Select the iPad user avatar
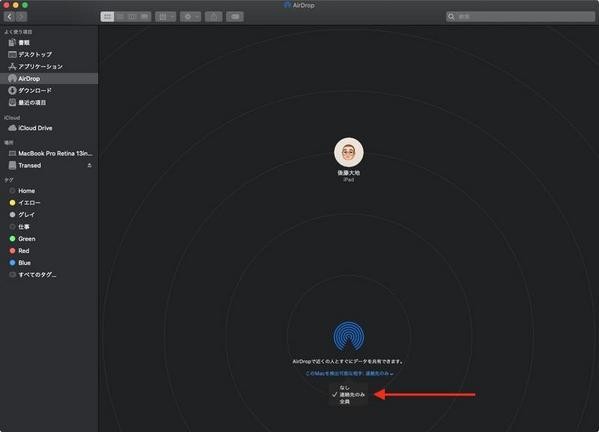 pyautogui.click(x=348, y=152)
